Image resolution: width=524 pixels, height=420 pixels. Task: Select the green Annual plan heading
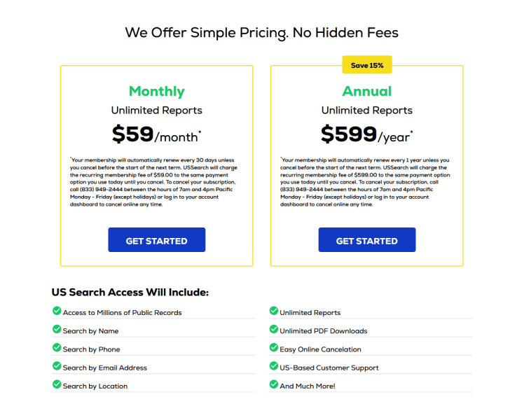click(367, 91)
